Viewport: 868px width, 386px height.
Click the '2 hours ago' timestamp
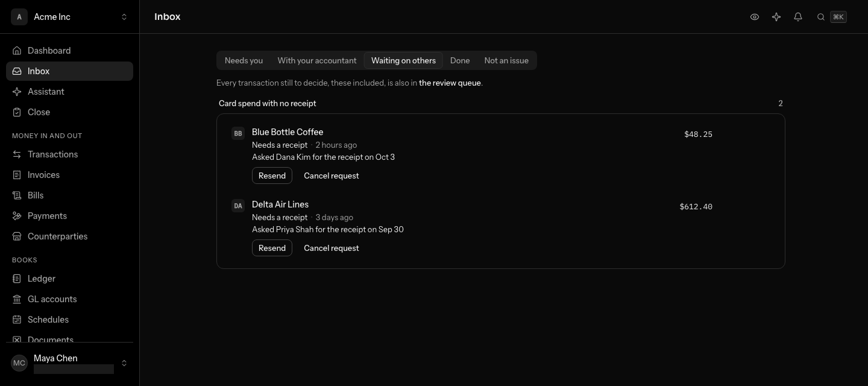336,145
